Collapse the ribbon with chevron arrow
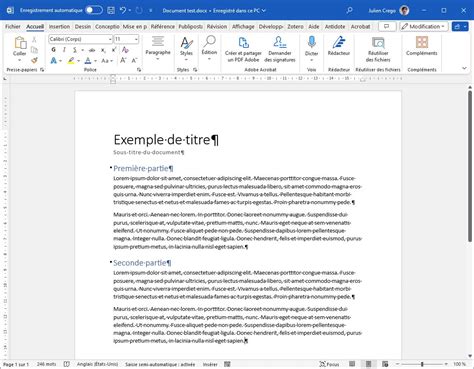The height and width of the screenshot is (369, 474). [x=464, y=68]
